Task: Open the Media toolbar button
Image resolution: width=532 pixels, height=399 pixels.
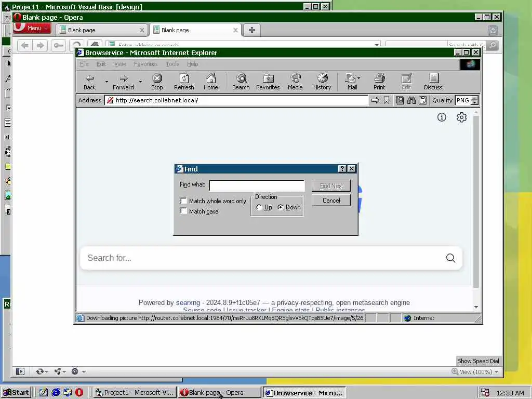Action: pyautogui.click(x=295, y=82)
